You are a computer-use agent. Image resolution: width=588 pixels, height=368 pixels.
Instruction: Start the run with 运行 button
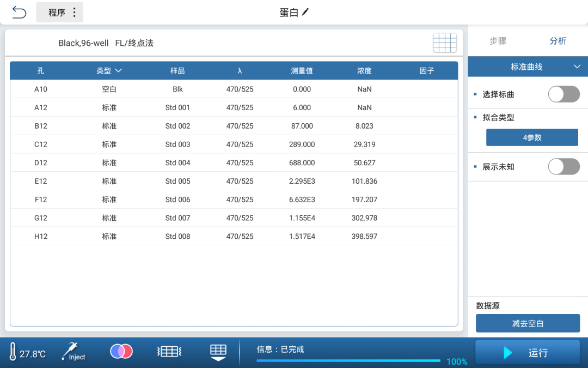pyautogui.click(x=528, y=352)
